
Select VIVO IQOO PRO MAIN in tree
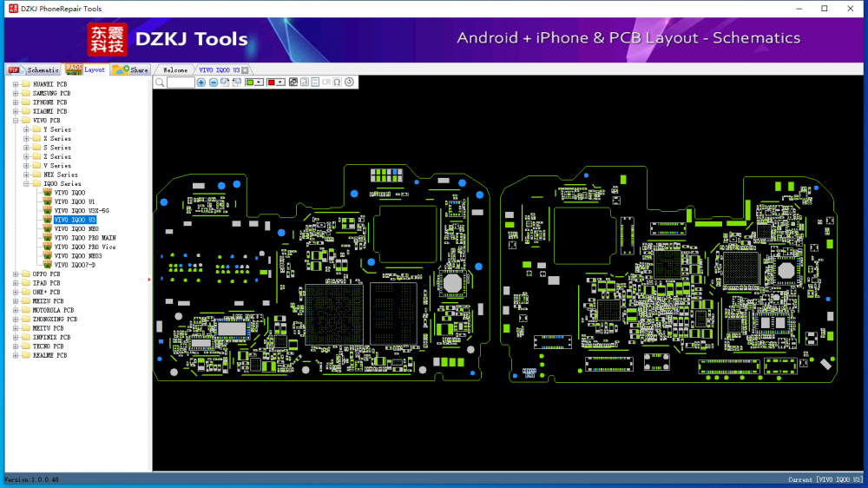(x=84, y=238)
